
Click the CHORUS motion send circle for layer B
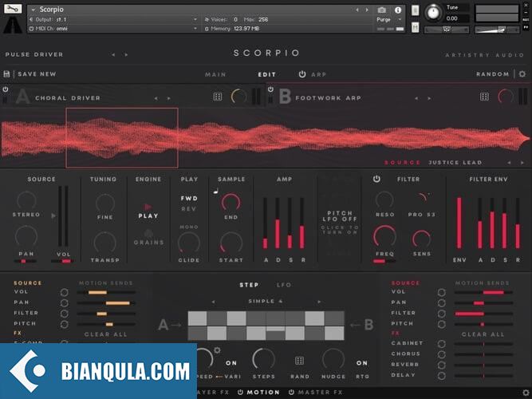coord(441,354)
